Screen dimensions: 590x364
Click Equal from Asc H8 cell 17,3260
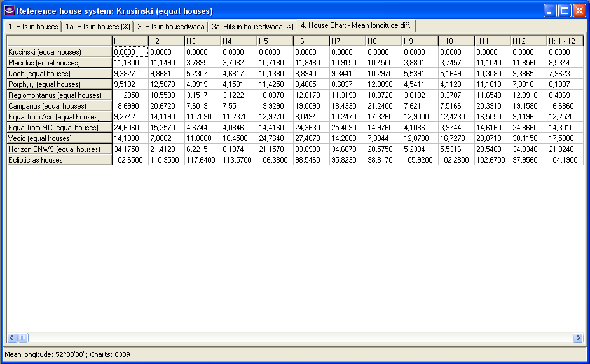tap(384, 117)
